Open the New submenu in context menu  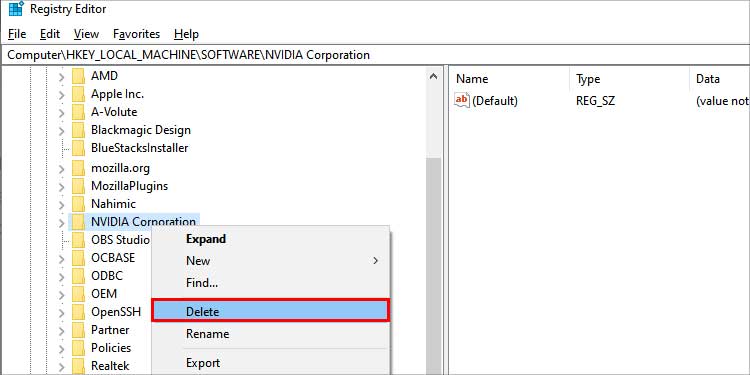271,261
